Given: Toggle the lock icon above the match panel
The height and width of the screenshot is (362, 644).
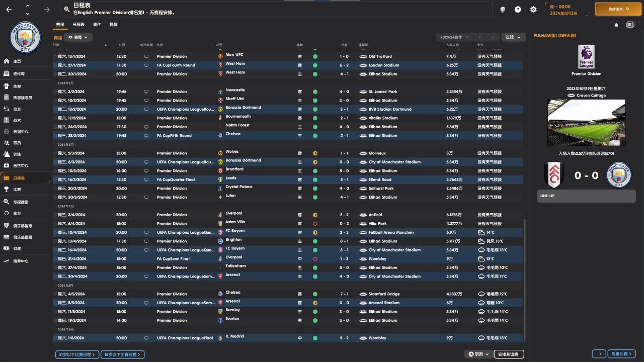Looking at the screenshot, I should coord(616,25).
